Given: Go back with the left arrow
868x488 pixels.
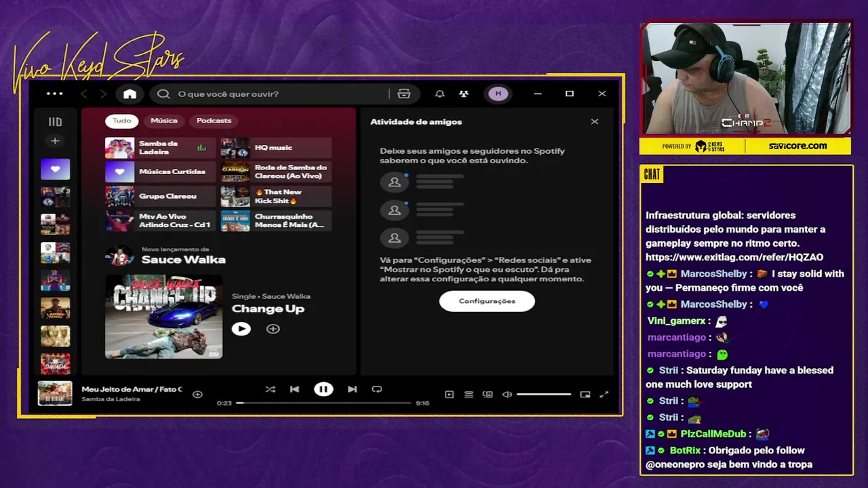Looking at the screenshot, I should (84, 94).
